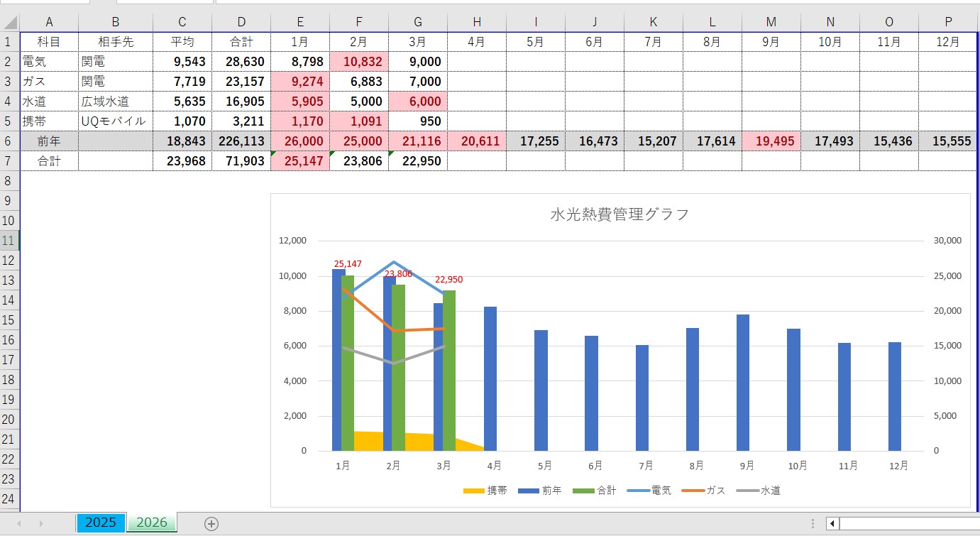Click the horizontal scrollbar left arrow
Image resolution: width=980 pixels, height=536 pixels.
[x=832, y=523]
